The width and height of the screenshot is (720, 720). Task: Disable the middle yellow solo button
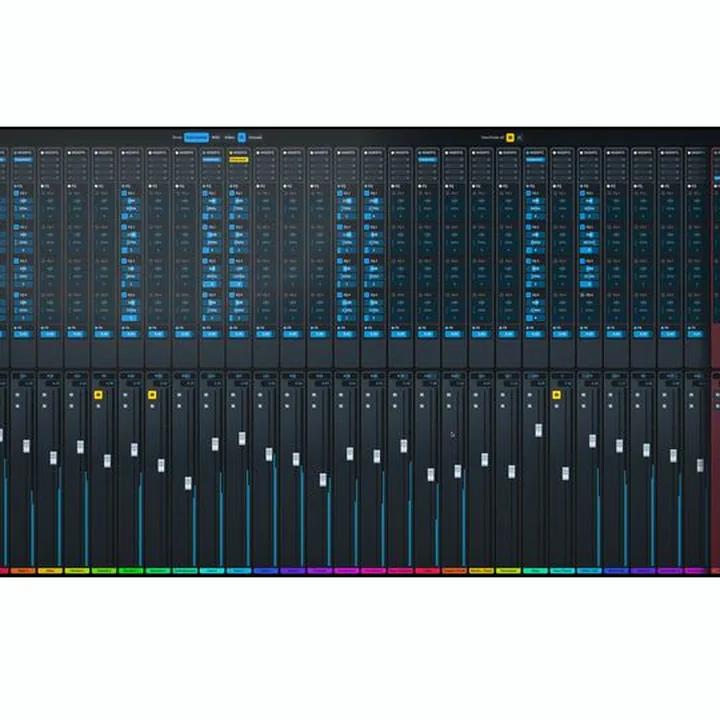(x=152, y=395)
